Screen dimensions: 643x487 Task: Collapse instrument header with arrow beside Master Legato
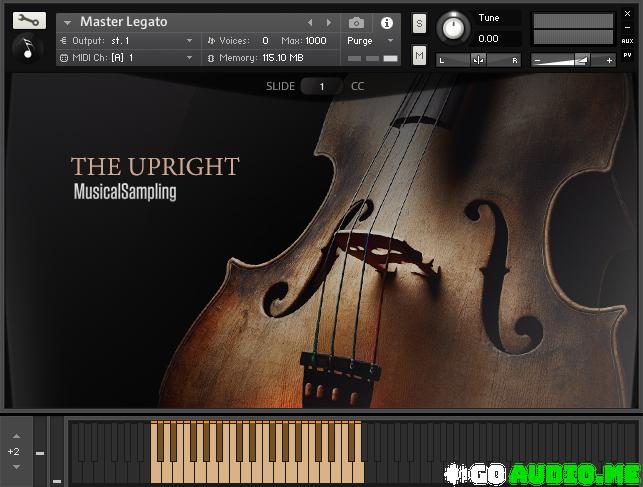point(67,23)
